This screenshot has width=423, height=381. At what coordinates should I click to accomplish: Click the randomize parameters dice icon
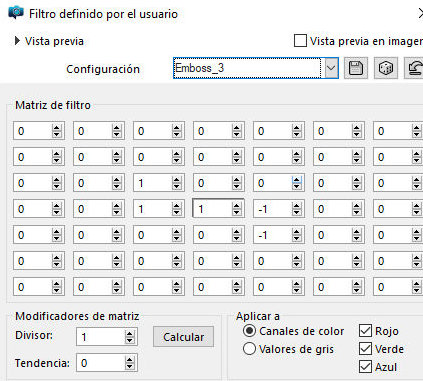click(386, 68)
